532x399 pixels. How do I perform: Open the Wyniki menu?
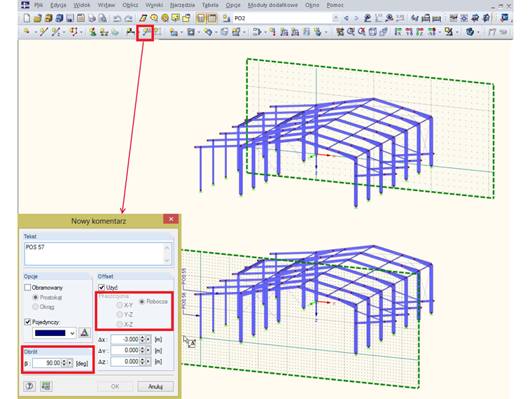point(154,5)
